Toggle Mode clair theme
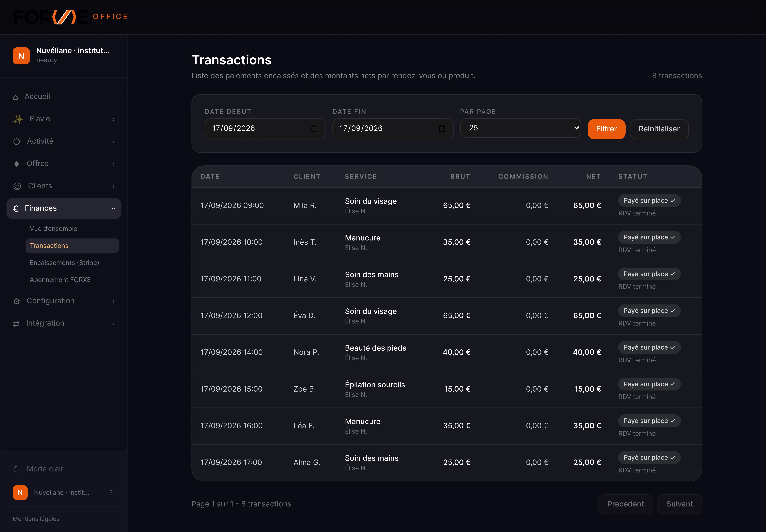This screenshot has height=532, width=766. (45, 469)
